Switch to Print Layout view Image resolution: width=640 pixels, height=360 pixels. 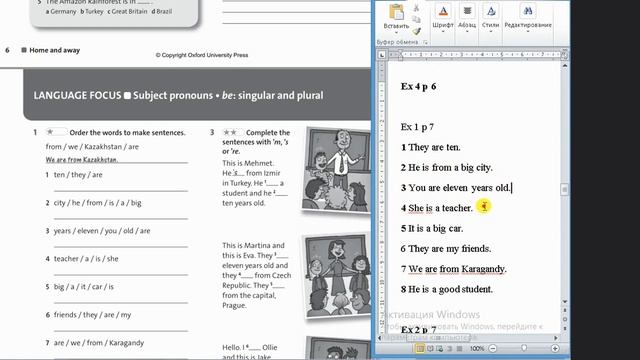pyautogui.click(x=420, y=349)
